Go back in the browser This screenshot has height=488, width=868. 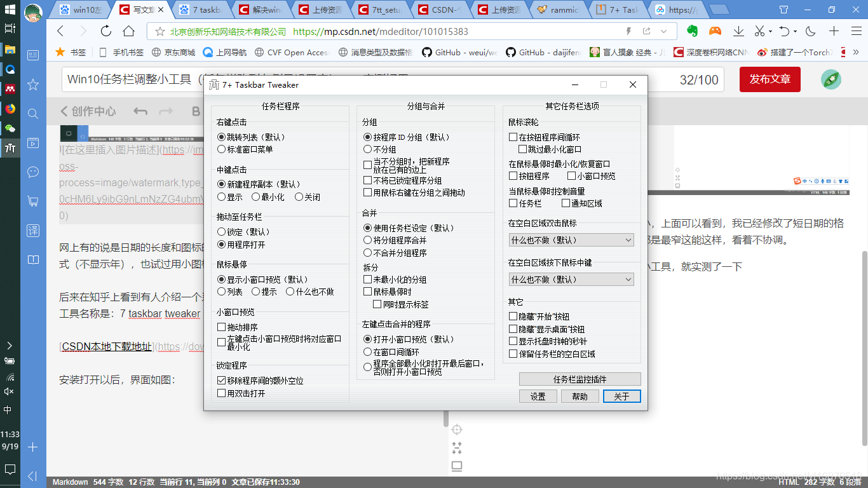(x=60, y=31)
